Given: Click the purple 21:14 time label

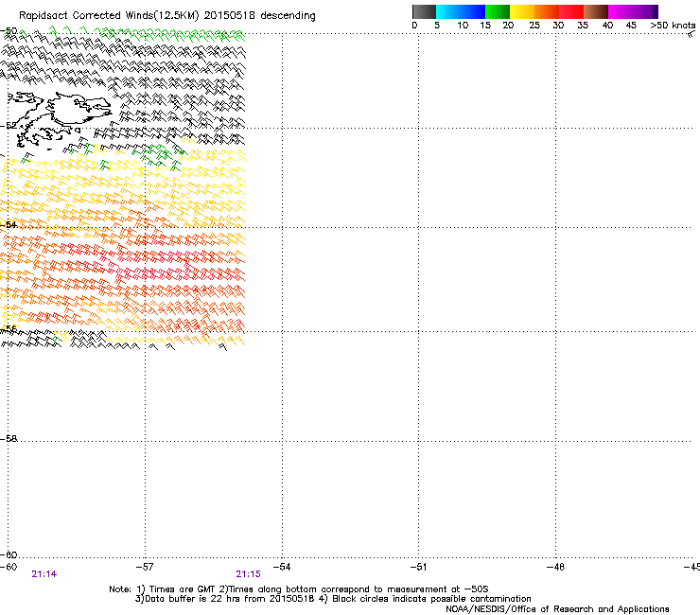Looking at the screenshot, I should (x=44, y=574).
